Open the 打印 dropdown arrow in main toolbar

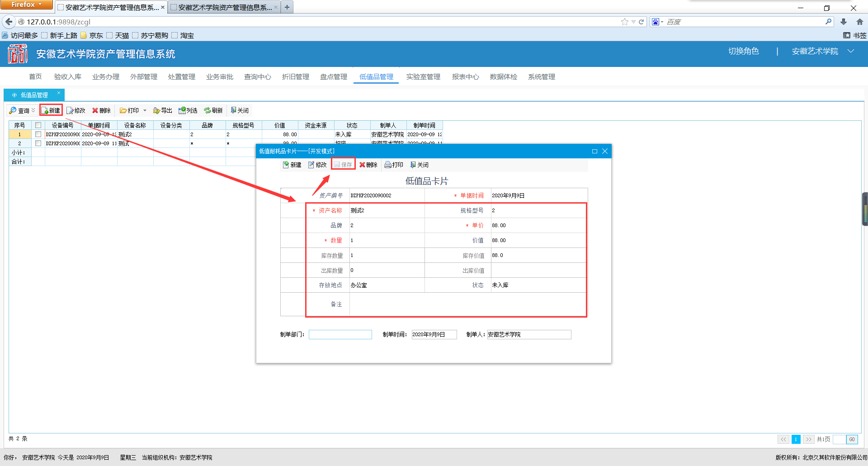(145, 110)
